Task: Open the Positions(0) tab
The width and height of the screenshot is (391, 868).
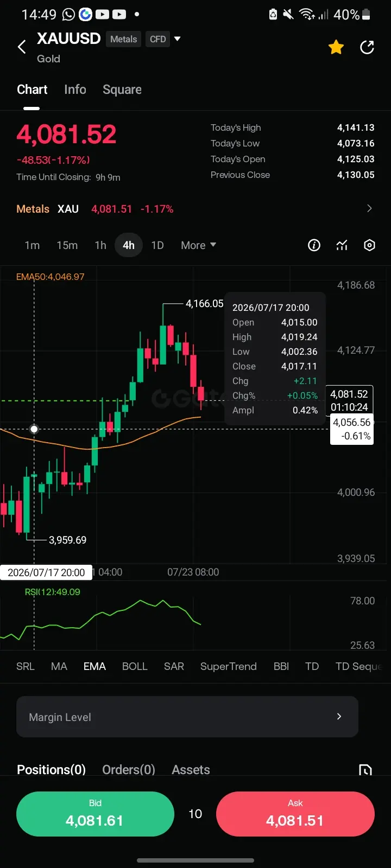Action: tap(52, 770)
